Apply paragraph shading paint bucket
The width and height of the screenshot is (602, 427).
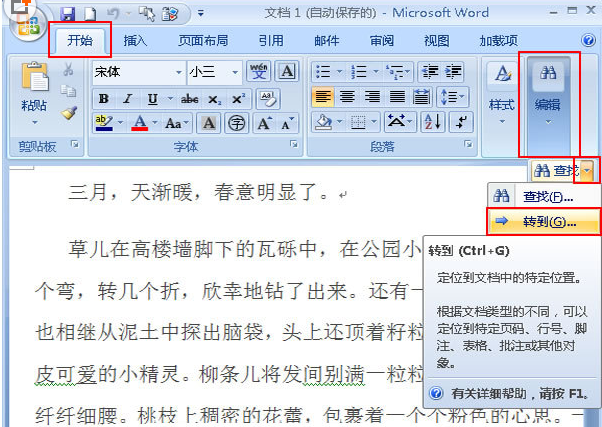point(323,123)
